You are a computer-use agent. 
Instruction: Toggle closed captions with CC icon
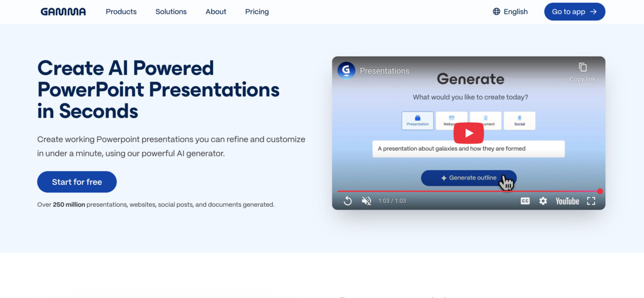(525, 201)
